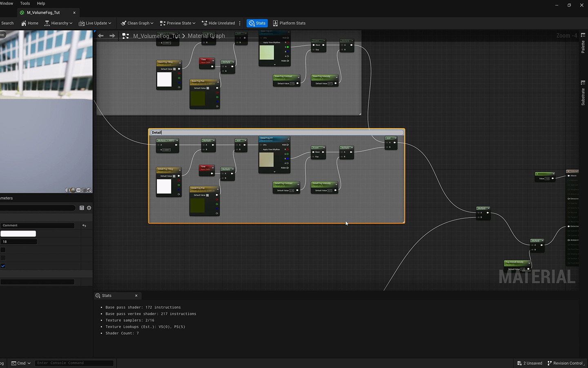Toggle Hide Unrelated nodes

[218, 23]
